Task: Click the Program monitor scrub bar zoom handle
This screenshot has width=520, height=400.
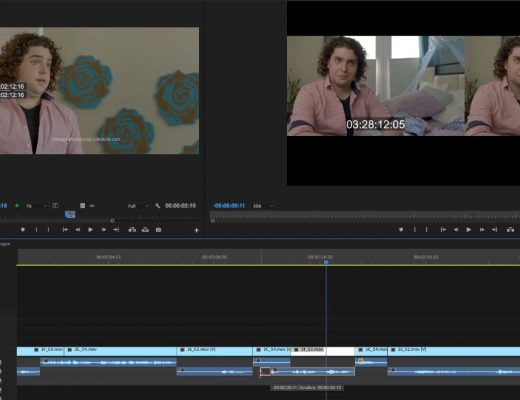Action: pos(213,221)
